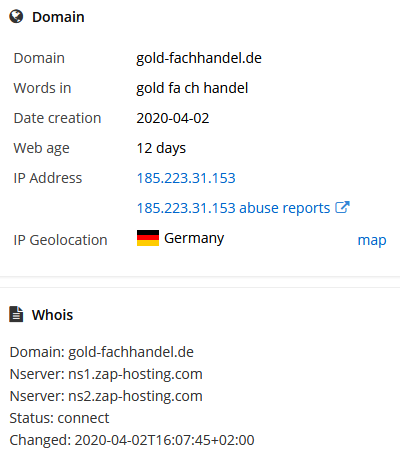Image resolution: width=400 pixels, height=458 pixels.
Task: Click the Germany country text
Action: pos(194,238)
